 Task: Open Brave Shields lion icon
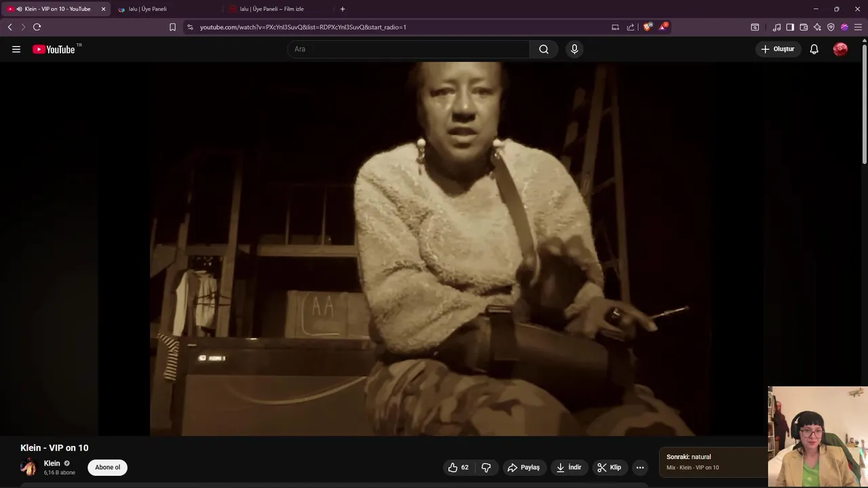pos(648,27)
